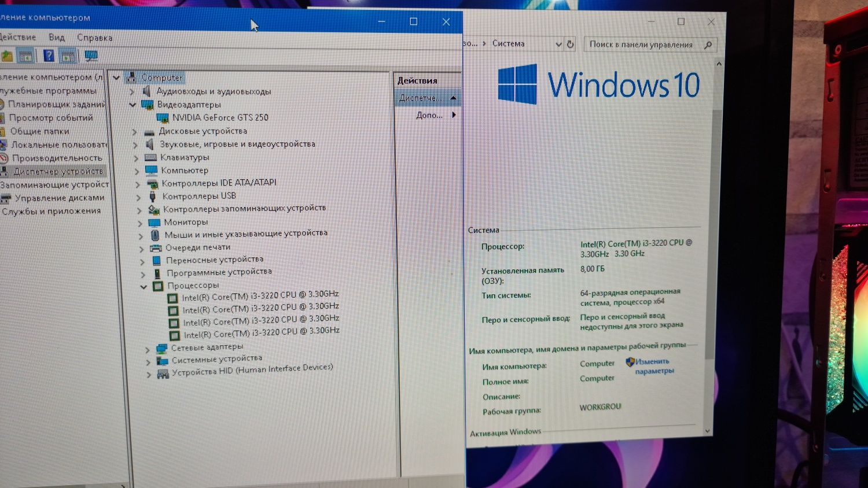868x488 pixels.
Task: Open the address bar history dropdown arrow
Action: click(558, 44)
